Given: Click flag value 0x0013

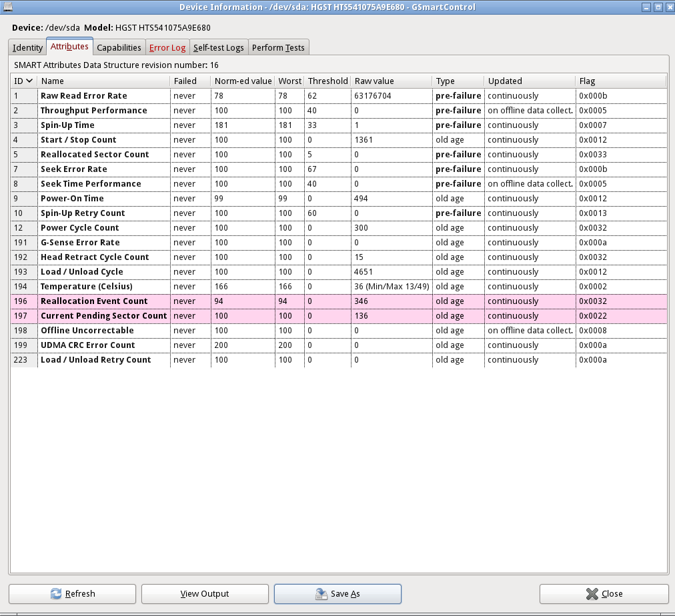Looking at the screenshot, I should click(593, 213).
